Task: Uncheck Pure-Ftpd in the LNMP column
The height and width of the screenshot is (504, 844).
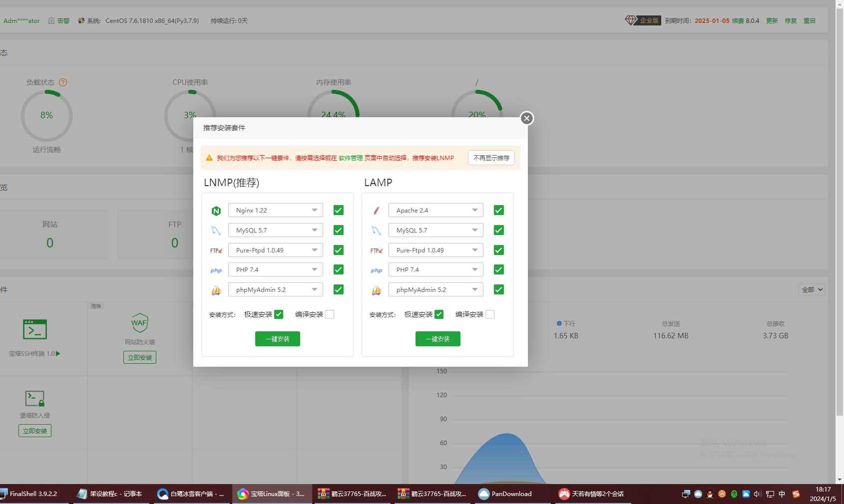Action: tap(339, 250)
